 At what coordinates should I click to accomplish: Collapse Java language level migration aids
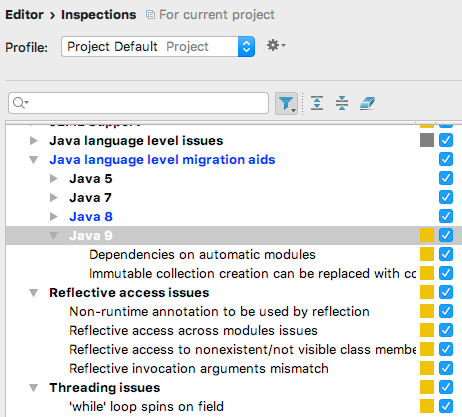pos(34,160)
